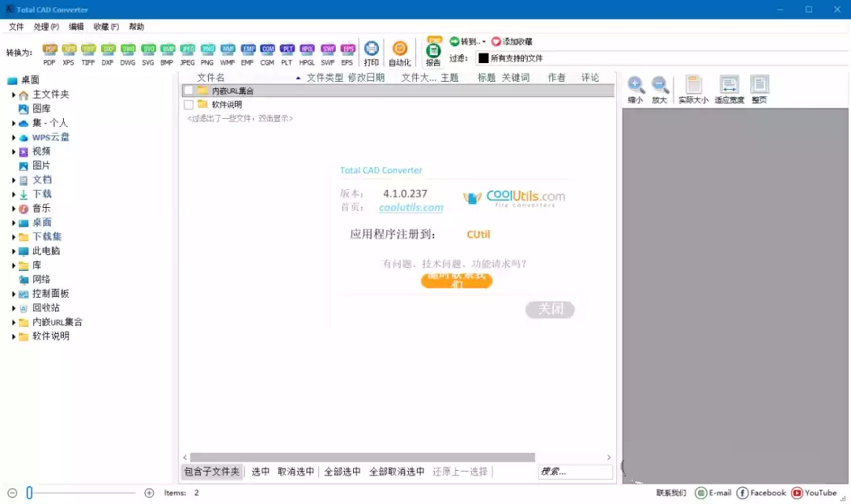Click 实际大小 to view actual size
Viewport: 851px width, 504px height.
693,85
